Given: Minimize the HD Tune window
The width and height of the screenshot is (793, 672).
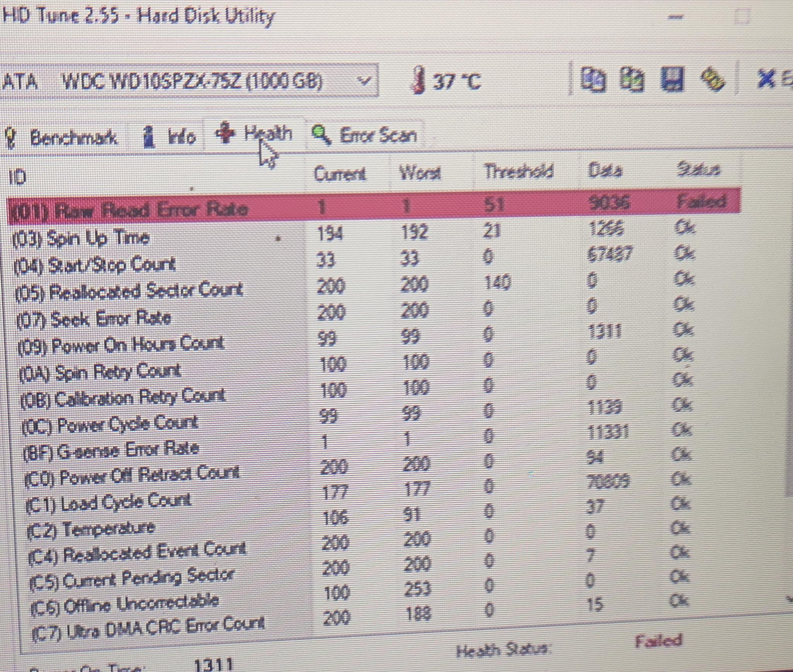Looking at the screenshot, I should pyautogui.click(x=676, y=17).
